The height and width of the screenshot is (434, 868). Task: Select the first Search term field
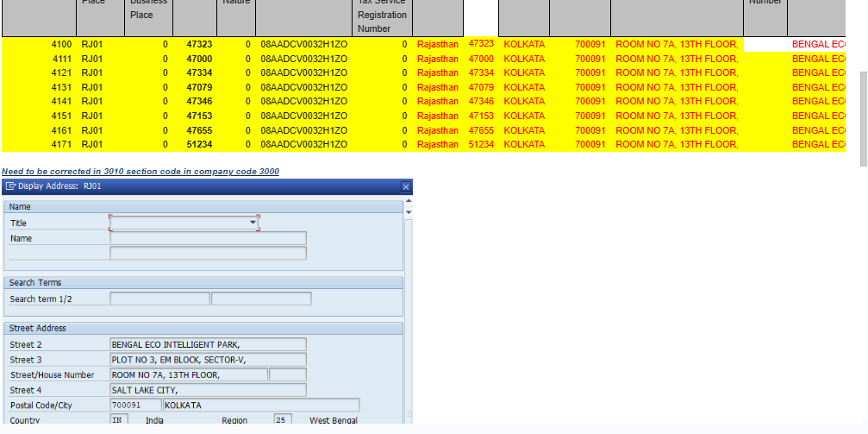(159, 299)
